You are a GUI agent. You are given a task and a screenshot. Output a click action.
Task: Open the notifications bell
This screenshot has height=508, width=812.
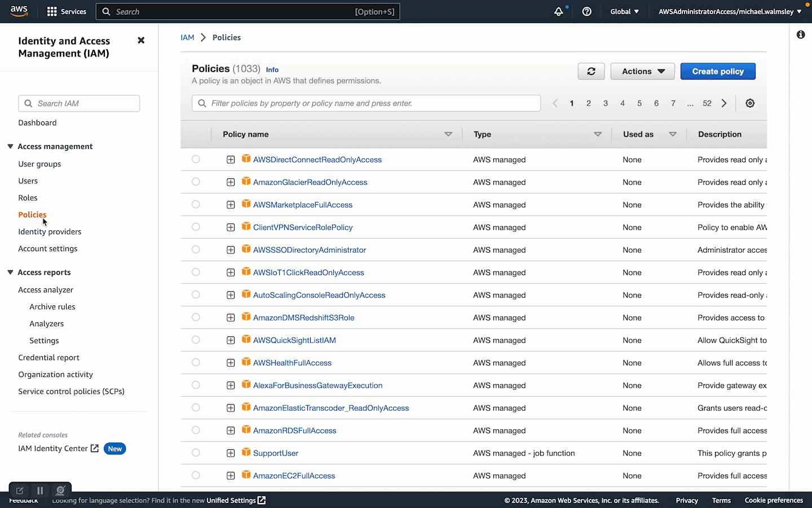click(558, 11)
